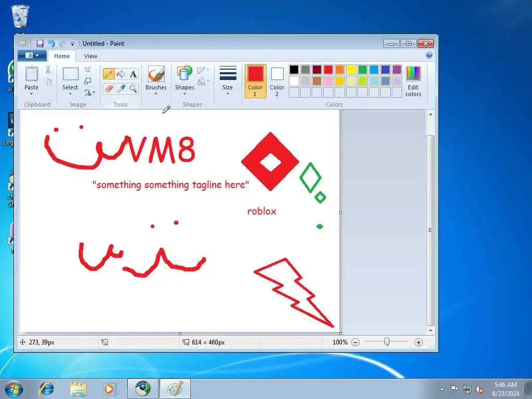Pick the pink color swatch
Image resolution: width=532 pixels, height=399 pixels.
328,81
